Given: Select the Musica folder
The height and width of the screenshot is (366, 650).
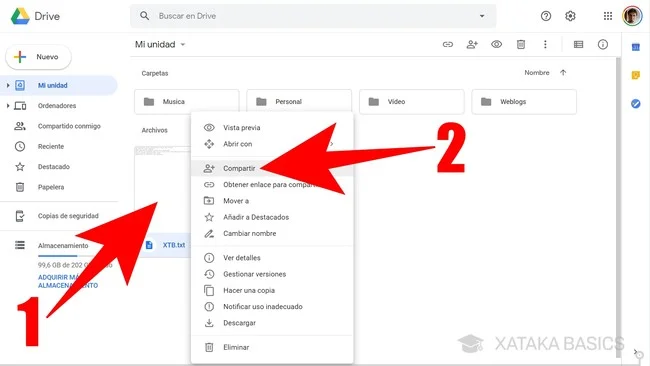Looking at the screenshot, I should click(x=187, y=102).
